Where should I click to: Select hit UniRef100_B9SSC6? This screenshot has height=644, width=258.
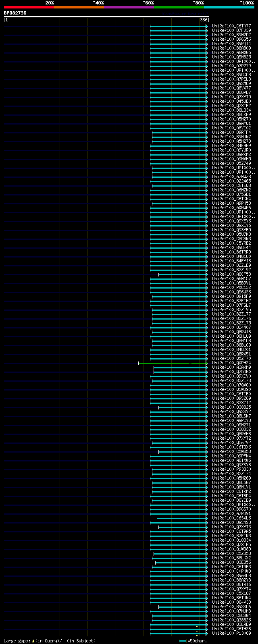[x=231, y=607]
